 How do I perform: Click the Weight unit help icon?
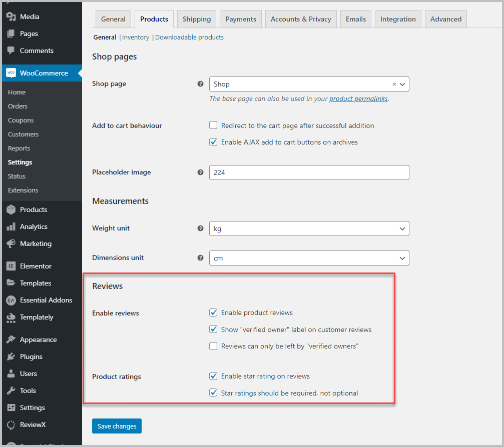[201, 228]
